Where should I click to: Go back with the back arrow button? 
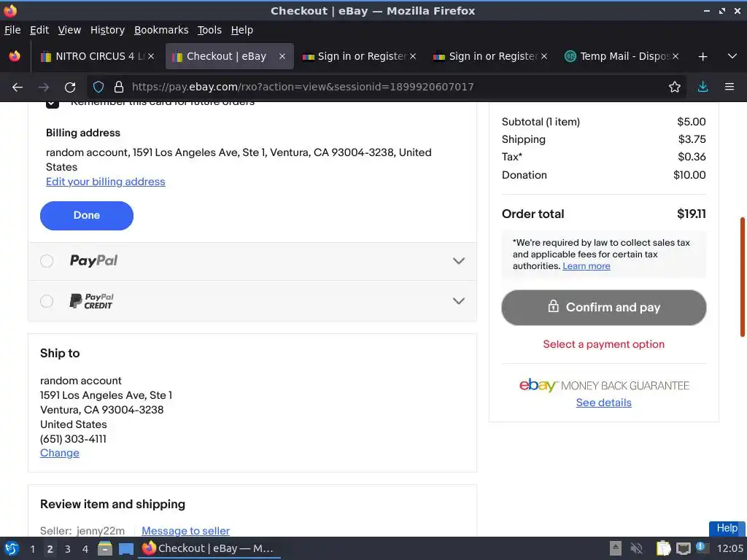click(18, 87)
